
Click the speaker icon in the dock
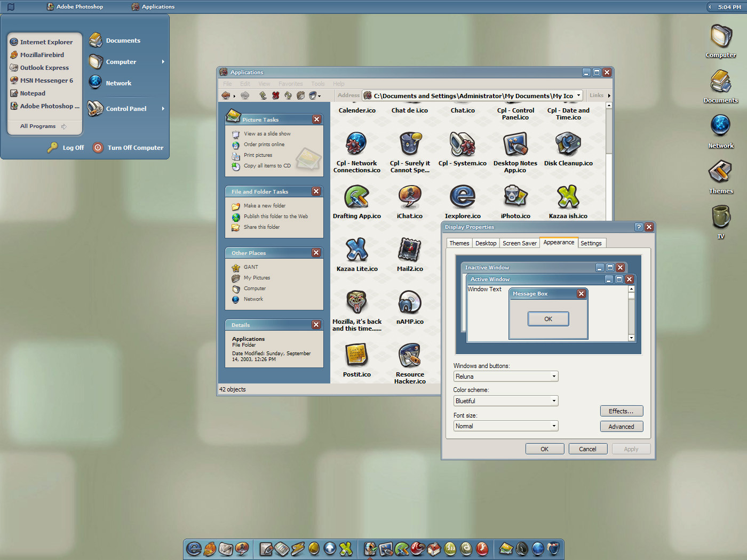(x=522, y=548)
